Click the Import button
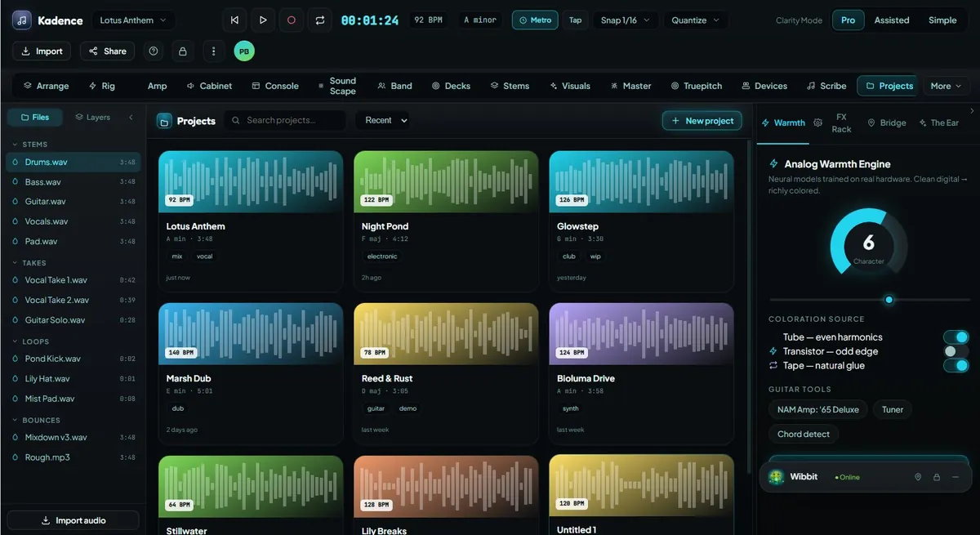 coord(42,51)
